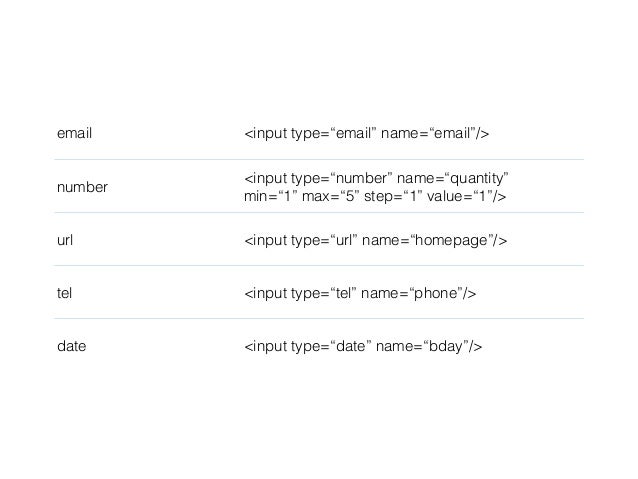Viewport: 638px width, 479px height.
Task: Select the email input code snippet
Action: click(x=372, y=134)
